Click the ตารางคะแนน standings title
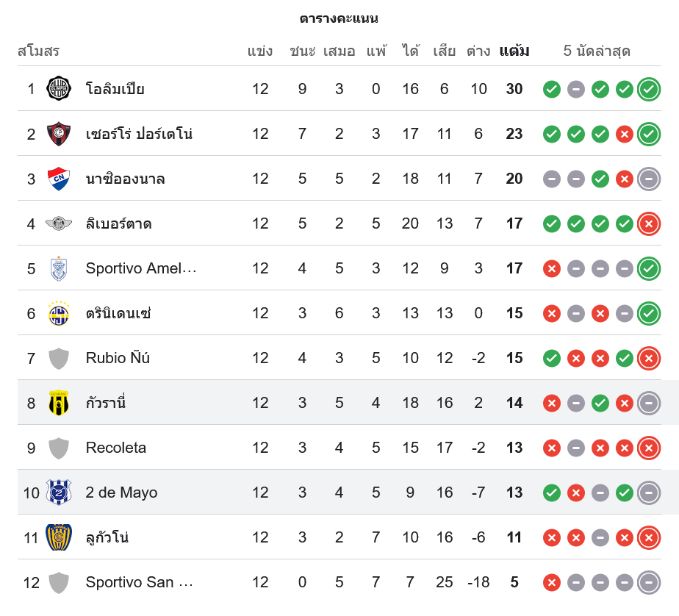Screen dimensions: 679x616 tap(339, 18)
